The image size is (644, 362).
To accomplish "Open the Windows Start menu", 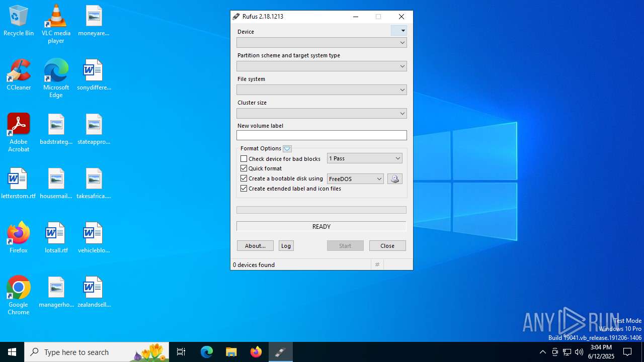I will coord(12,352).
